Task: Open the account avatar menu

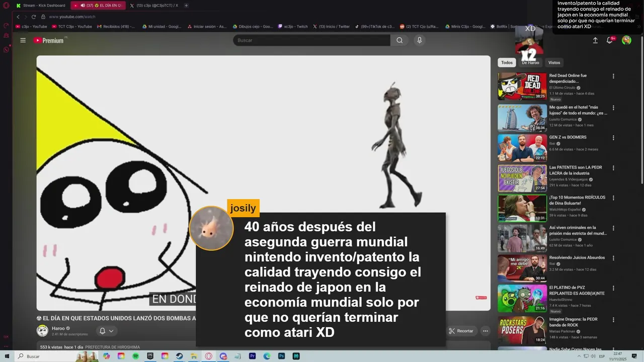Action: tap(626, 40)
